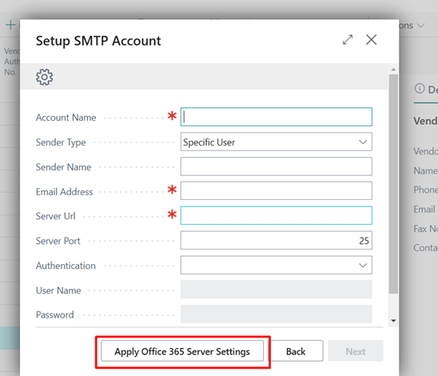
Task: Close the Setup SMTP Account dialog
Action: (x=371, y=39)
